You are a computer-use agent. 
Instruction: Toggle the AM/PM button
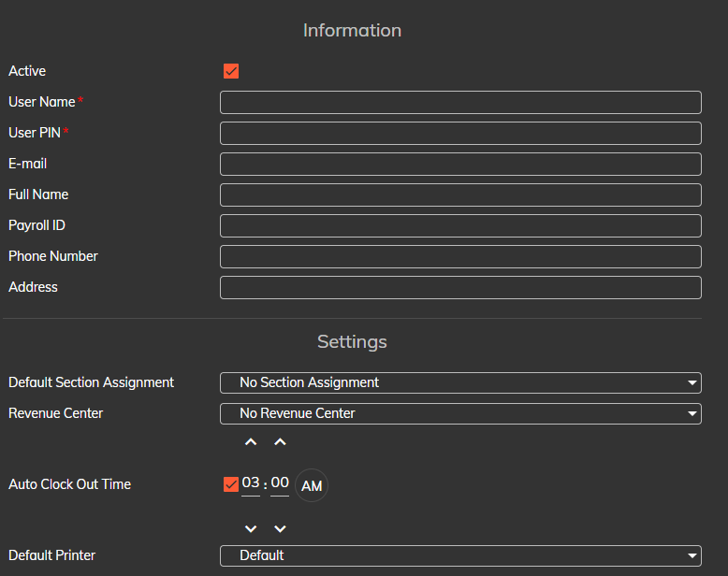click(312, 485)
